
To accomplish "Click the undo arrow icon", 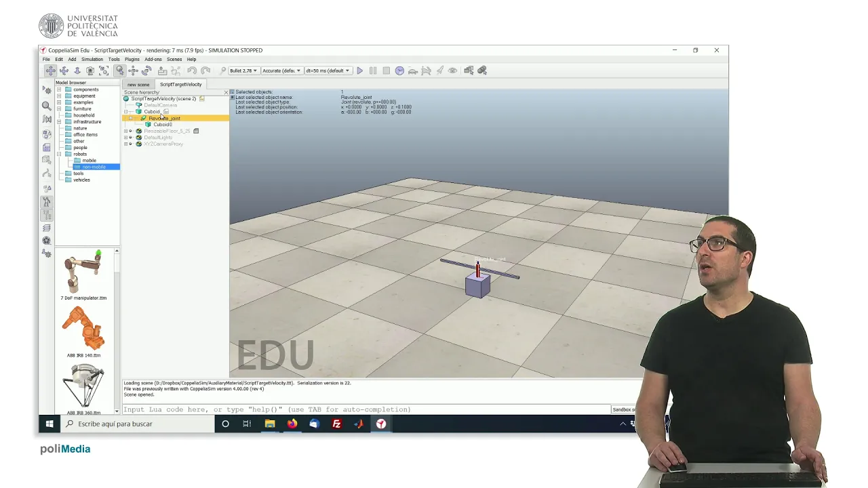I will pos(192,70).
